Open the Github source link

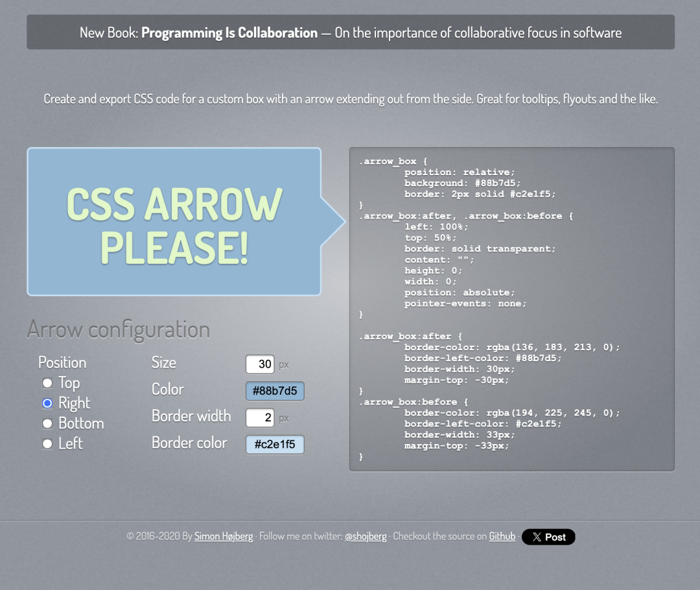tap(502, 536)
